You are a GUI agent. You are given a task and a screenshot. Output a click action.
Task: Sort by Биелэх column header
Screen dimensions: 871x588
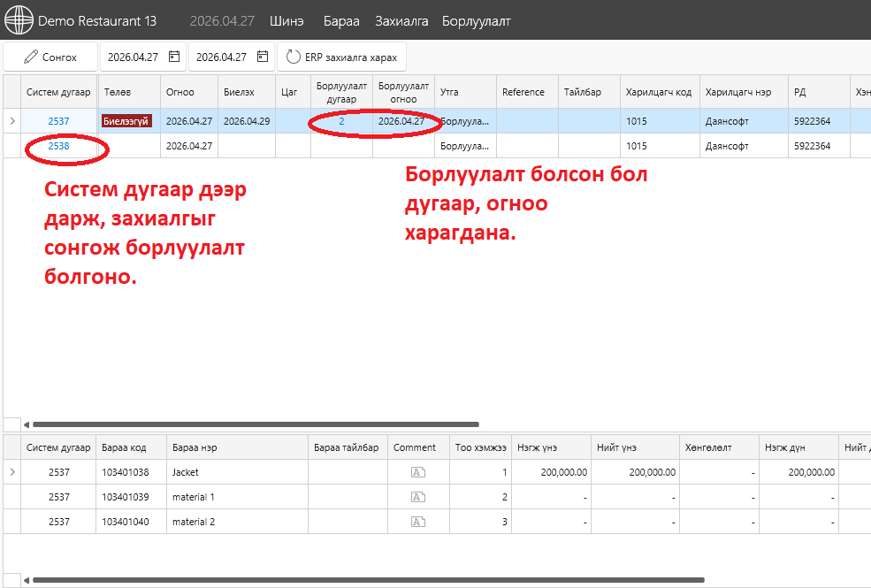pyautogui.click(x=247, y=92)
